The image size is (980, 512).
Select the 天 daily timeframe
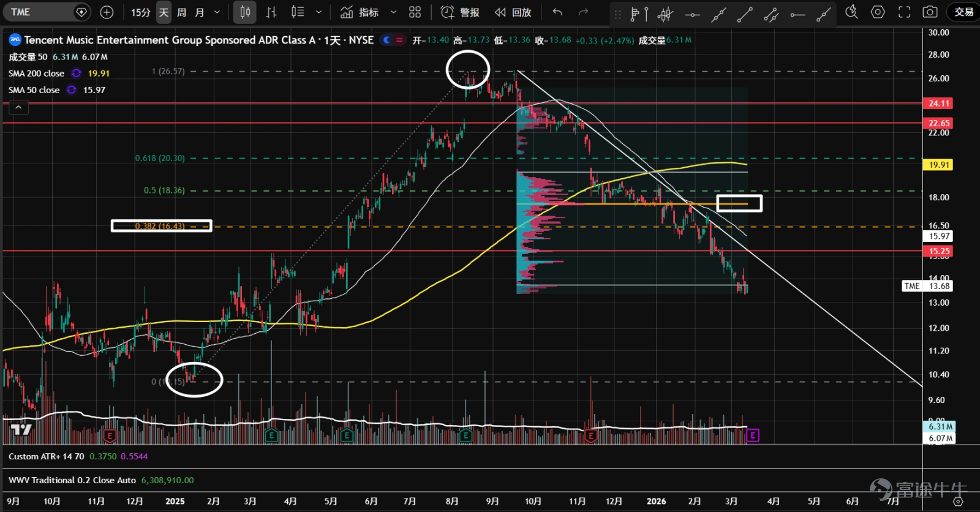coord(164,12)
